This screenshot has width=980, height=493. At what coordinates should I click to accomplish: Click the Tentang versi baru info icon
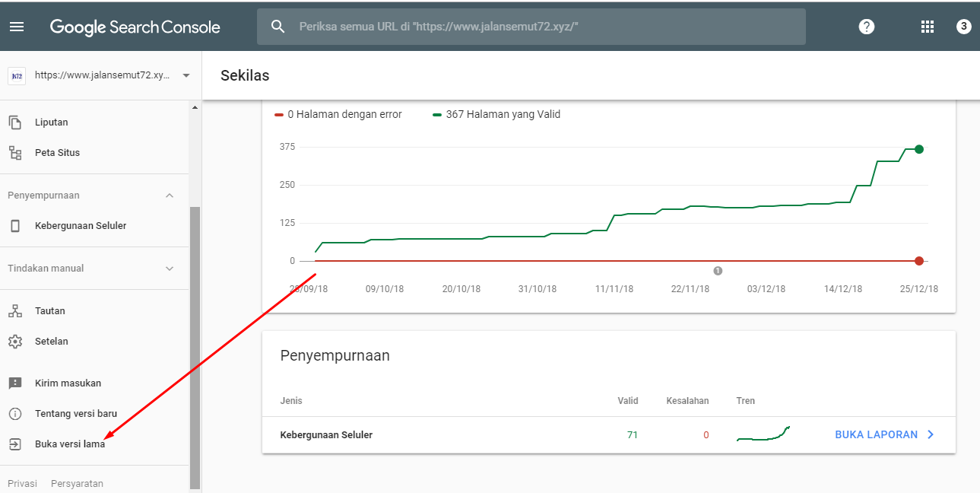[15, 413]
